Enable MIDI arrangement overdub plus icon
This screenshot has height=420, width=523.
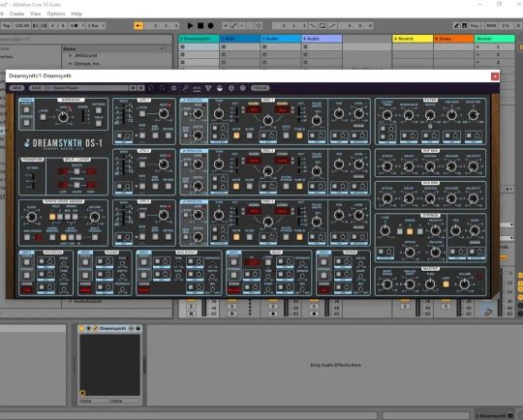[x=226, y=26]
